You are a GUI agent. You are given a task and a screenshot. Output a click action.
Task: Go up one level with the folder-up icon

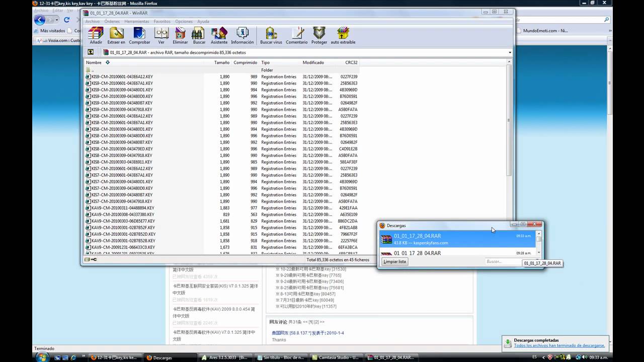click(91, 52)
